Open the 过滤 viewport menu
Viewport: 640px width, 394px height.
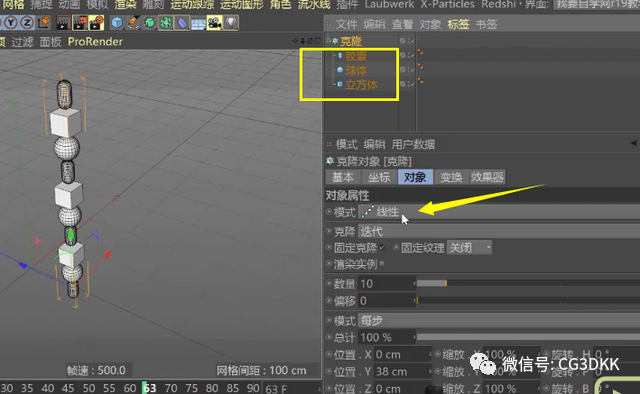point(22,42)
